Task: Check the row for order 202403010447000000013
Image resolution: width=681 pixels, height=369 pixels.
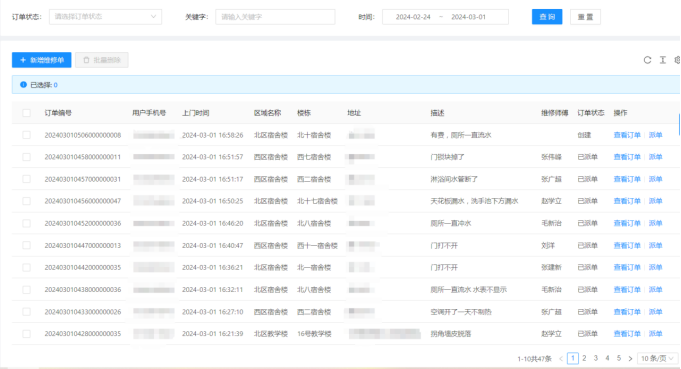Action: (26, 245)
